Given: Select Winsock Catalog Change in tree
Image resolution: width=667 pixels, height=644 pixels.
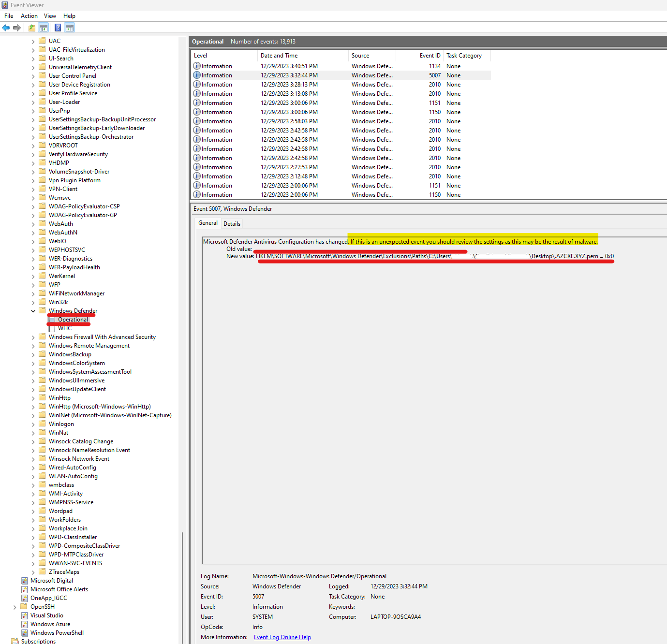Looking at the screenshot, I should pos(81,441).
